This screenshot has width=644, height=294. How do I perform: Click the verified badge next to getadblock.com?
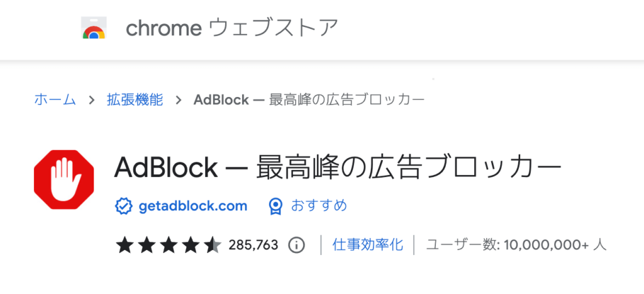tap(123, 206)
